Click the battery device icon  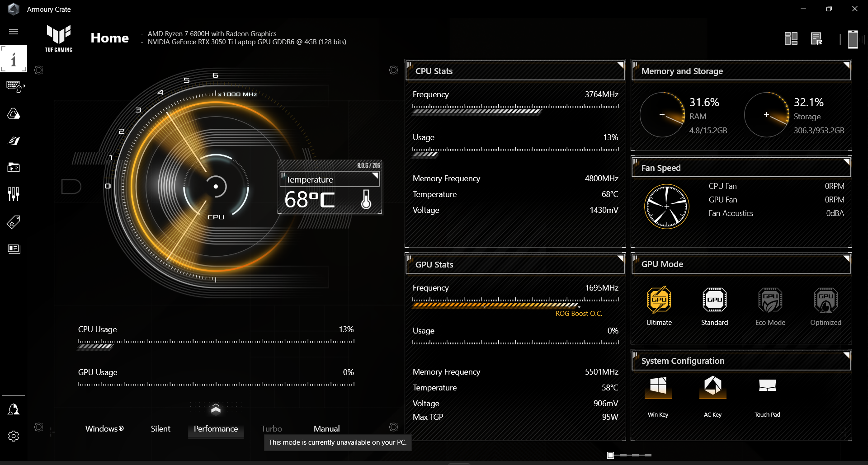(x=853, y=39)
